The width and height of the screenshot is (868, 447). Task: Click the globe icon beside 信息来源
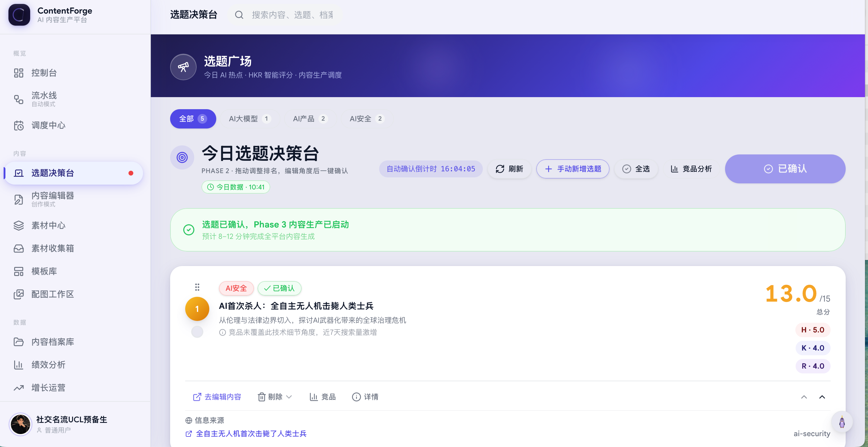pyautogui.click(x=189, y=420)
